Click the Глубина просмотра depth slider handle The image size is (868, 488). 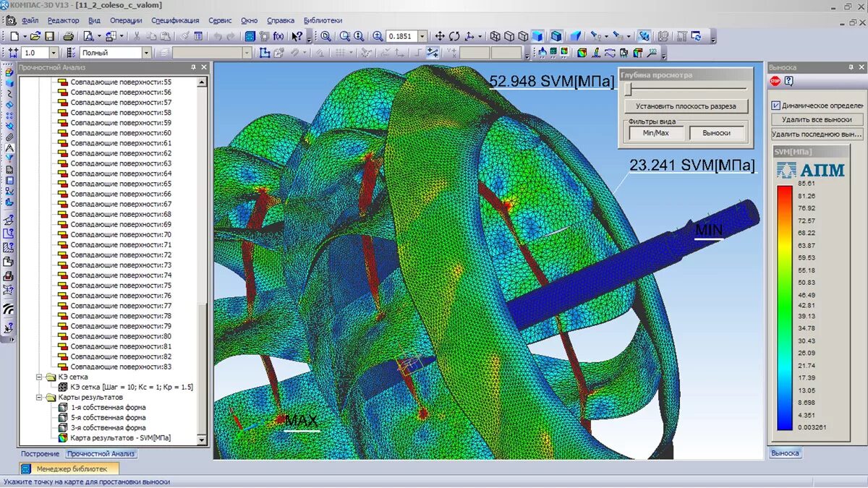(x=628, y=89)
